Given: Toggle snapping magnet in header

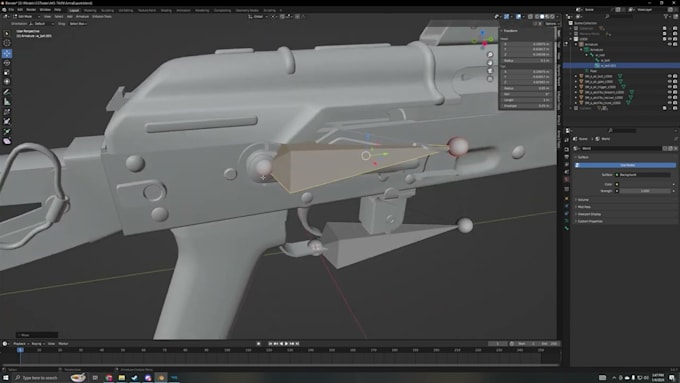Looking at the screenshot, I should point(282,16).
